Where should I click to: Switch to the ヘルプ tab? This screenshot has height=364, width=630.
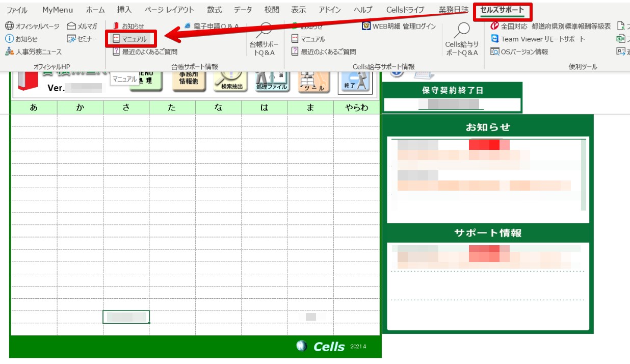tap(363, 10)
